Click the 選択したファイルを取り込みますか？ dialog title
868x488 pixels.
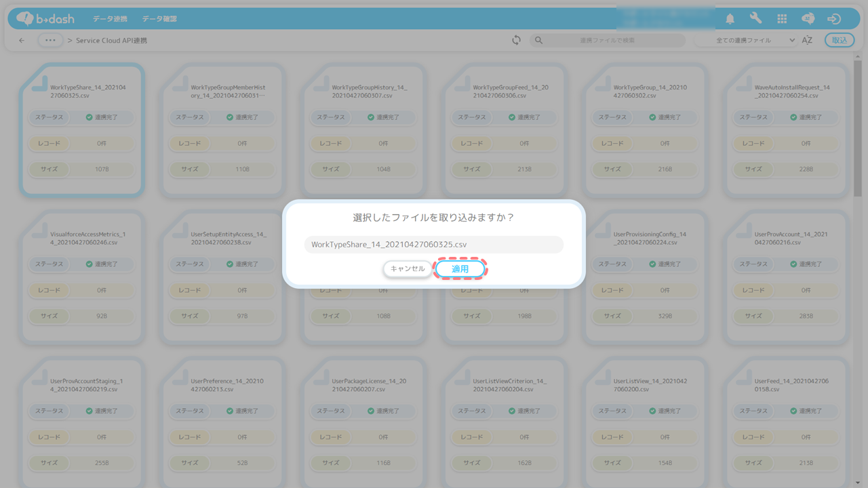pos(433,218)
